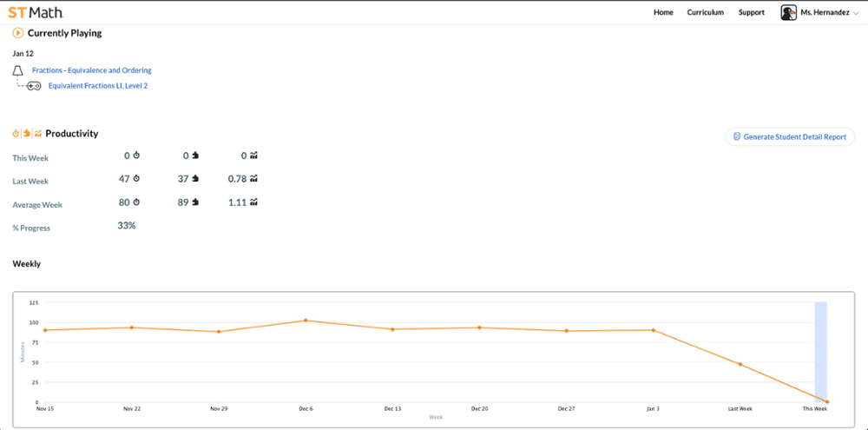Expand the Ms. Hernandez account dropdown arrow
Screen dimensions: 868x430
point(857,13)
